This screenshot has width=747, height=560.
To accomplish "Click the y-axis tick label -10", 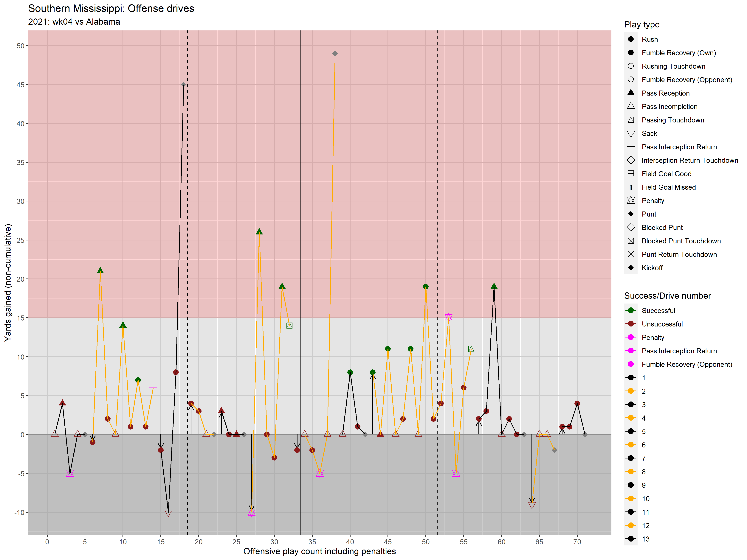I will (x=19, y=512).
